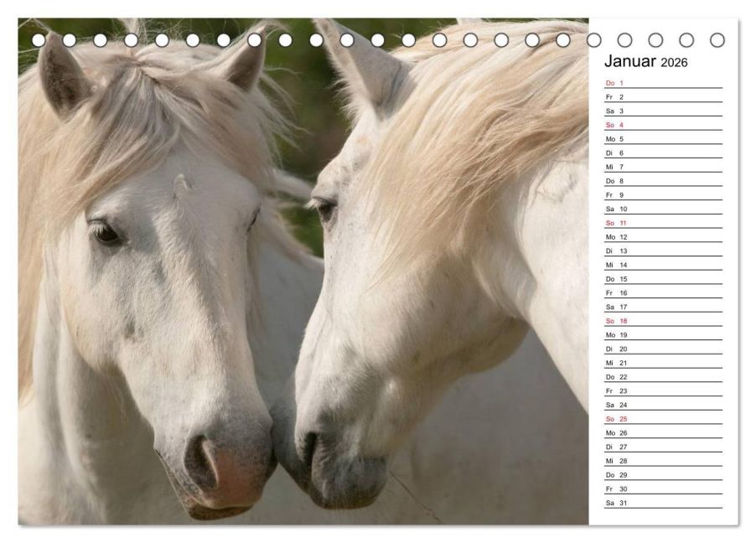Click the right horse's eye
Image resolution: width=756 pixels, height=543 pixels.
click(324, 209)
